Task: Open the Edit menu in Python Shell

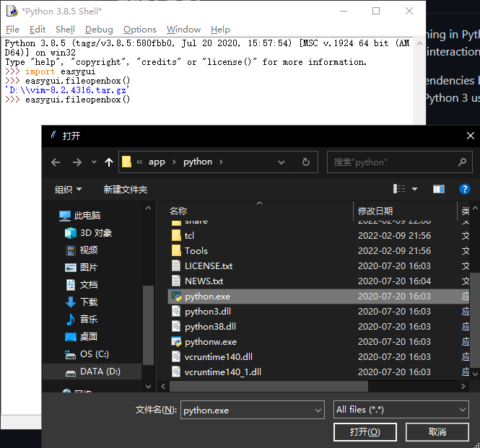Action: tap(38, 30)
